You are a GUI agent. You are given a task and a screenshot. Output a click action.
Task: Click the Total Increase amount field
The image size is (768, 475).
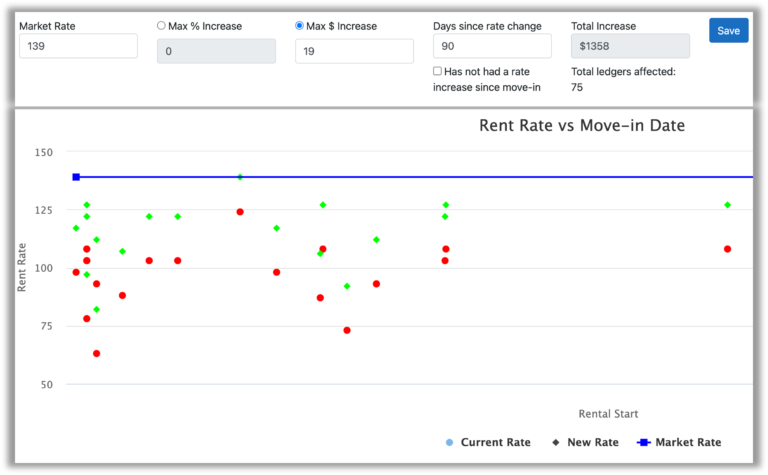(630, 46)
